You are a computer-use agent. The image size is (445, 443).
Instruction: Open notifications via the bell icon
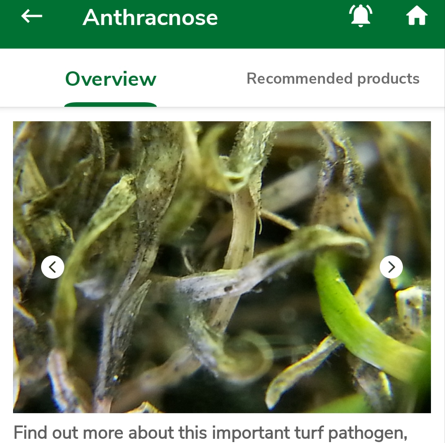(x=360, y=16)
